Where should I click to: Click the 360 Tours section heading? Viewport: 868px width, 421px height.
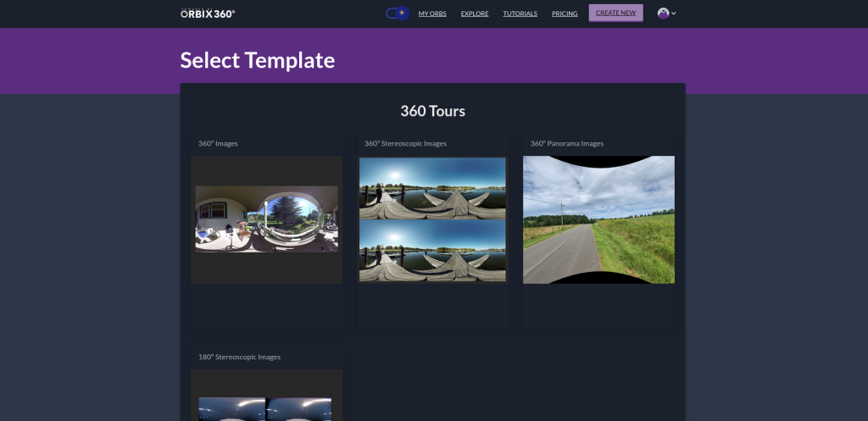coord(432,111)
